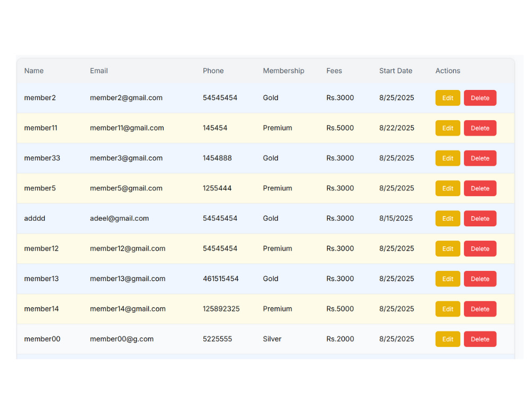Click phone number 125892325
Screen dimensions: 532x399
coord(221,309)
